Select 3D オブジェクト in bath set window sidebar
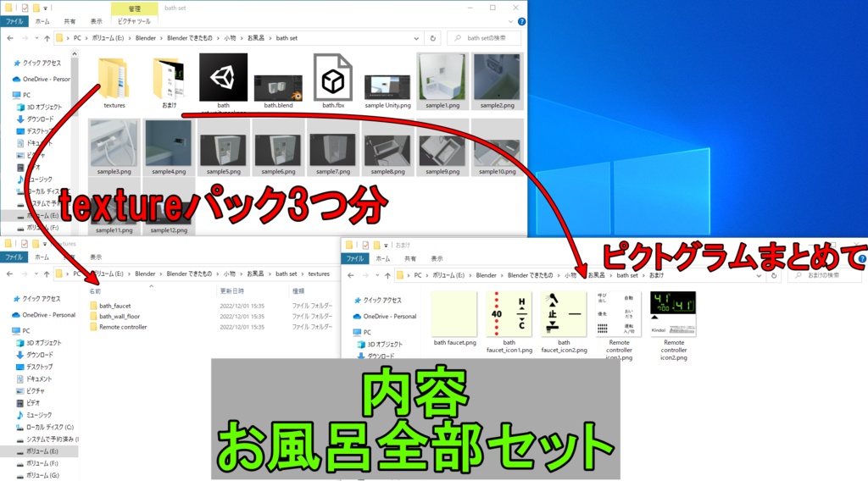 [x=39, y=107]
